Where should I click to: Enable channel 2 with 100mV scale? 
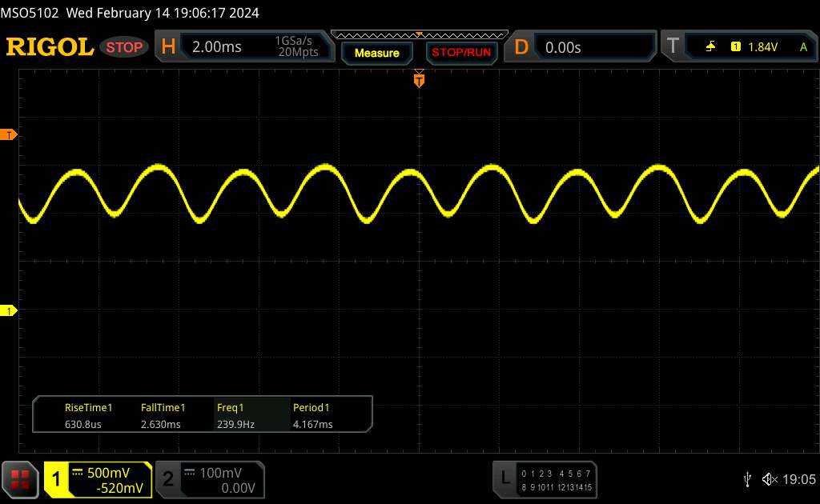point(209,479)
